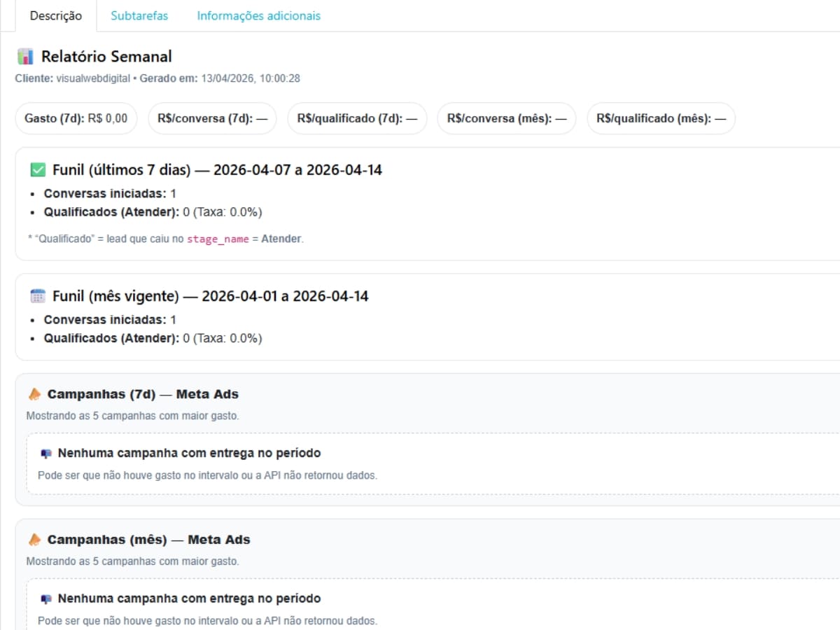
Task: Click the megaphone icon beside Campanhas (7d)
Action: pyautogui.click(x=35, y=394)
